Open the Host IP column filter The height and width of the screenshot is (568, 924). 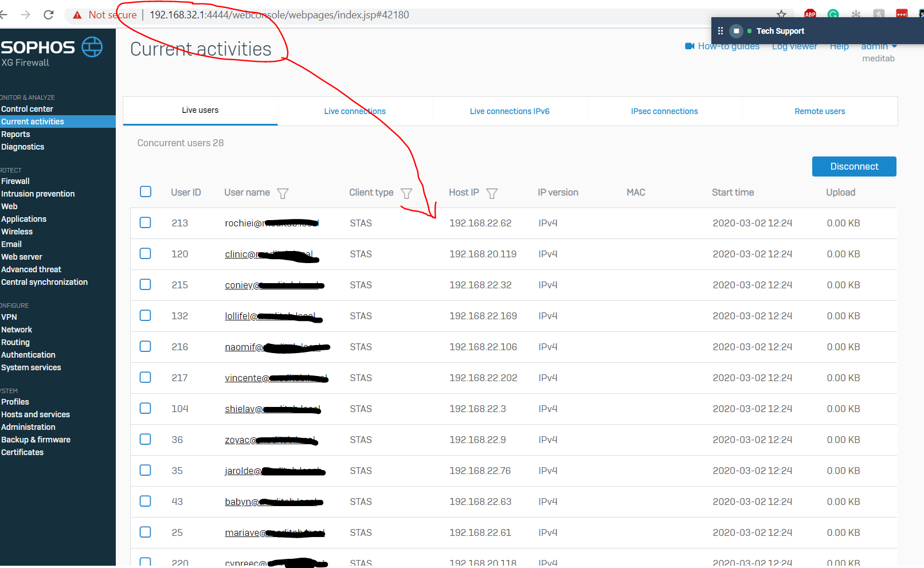tap(492, 193)
